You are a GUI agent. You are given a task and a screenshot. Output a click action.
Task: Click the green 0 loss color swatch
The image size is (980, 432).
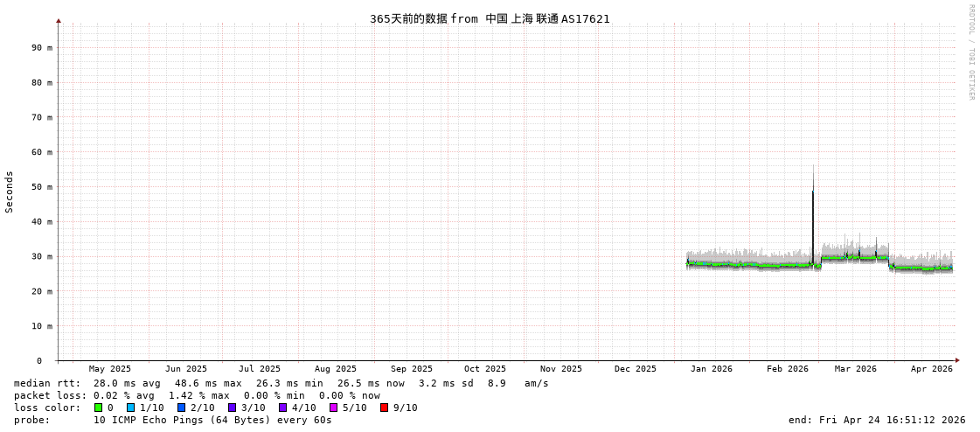click(x=99, y=408)
